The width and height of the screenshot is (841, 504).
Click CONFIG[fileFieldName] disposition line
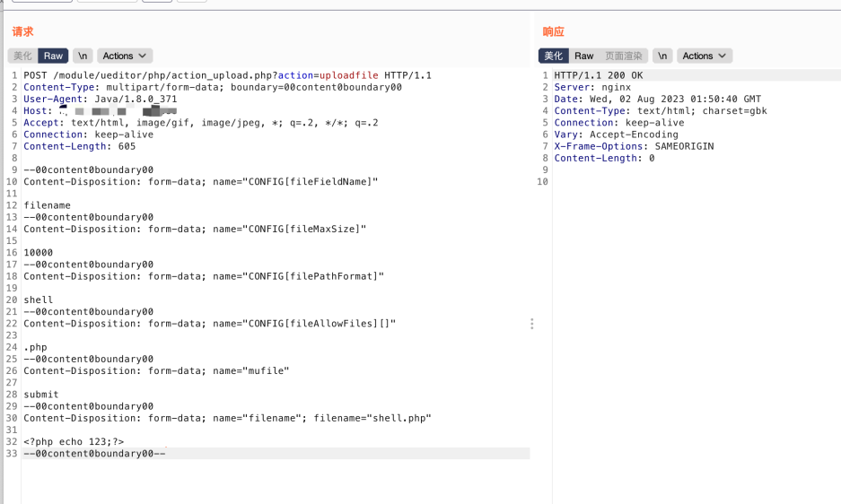click(200, 182)
